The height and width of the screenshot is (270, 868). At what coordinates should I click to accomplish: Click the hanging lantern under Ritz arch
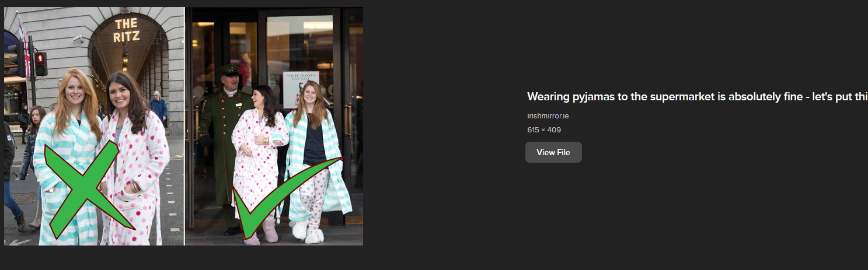click(x=125, y=61)
